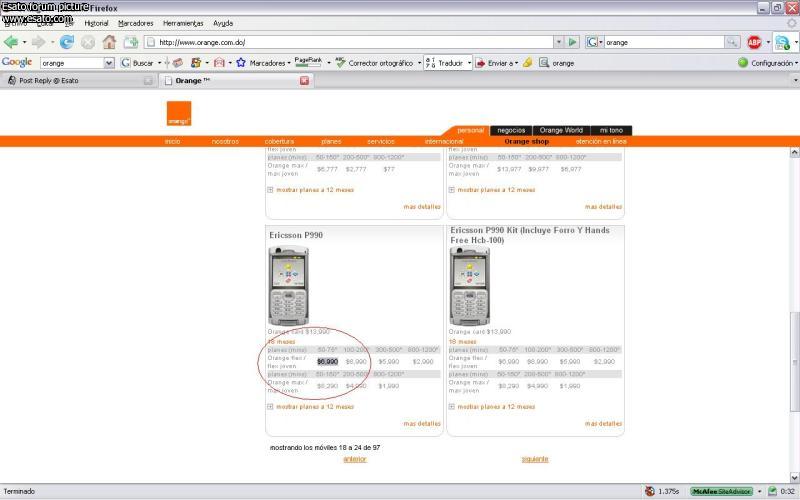Open the McAfee SiteAdvisor dropdown arrow
The width and height of the screenshot is (800, 500).
(760, 491)
